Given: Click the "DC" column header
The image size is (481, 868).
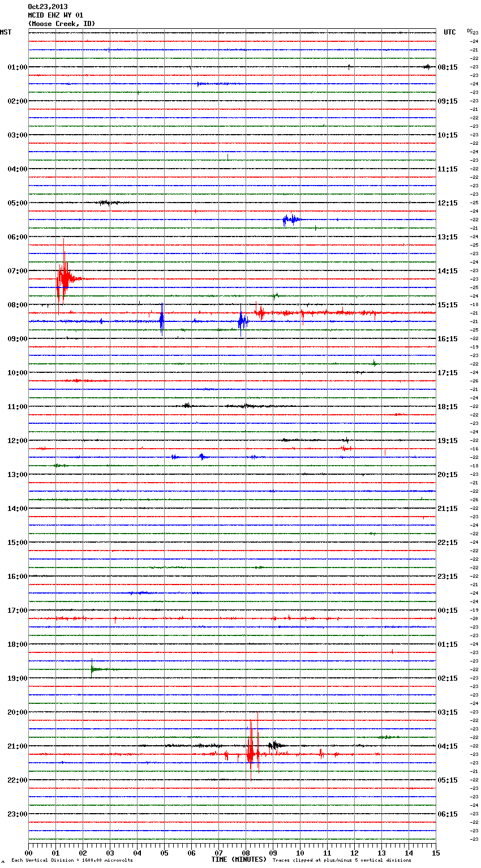Looking at the screenshot, I should pyautogui.click(x=470, y=31).
